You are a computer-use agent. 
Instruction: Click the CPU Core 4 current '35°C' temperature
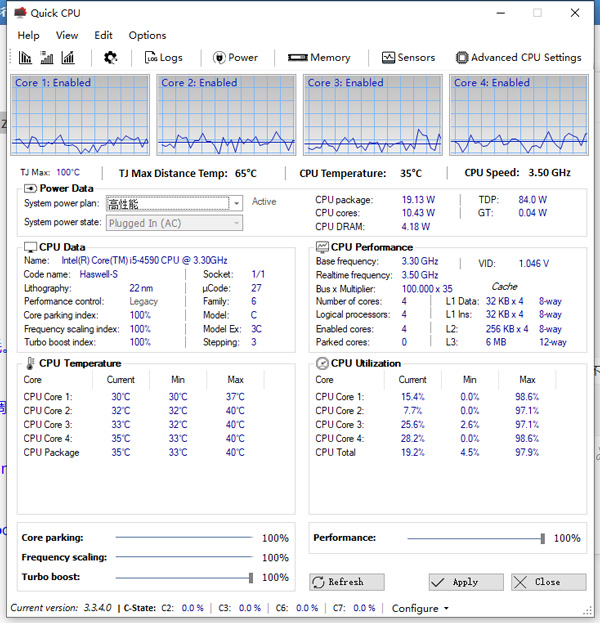121,438
